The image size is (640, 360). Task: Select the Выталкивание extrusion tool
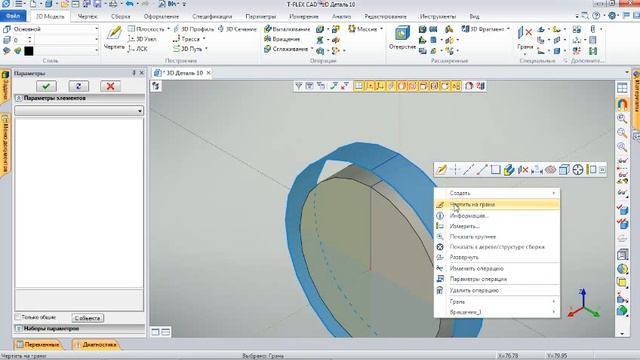click(x=287, y=29)
